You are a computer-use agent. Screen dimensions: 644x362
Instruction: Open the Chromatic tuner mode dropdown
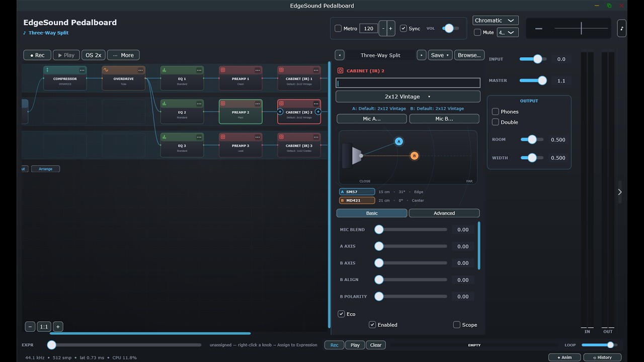[x=496, y=21]
